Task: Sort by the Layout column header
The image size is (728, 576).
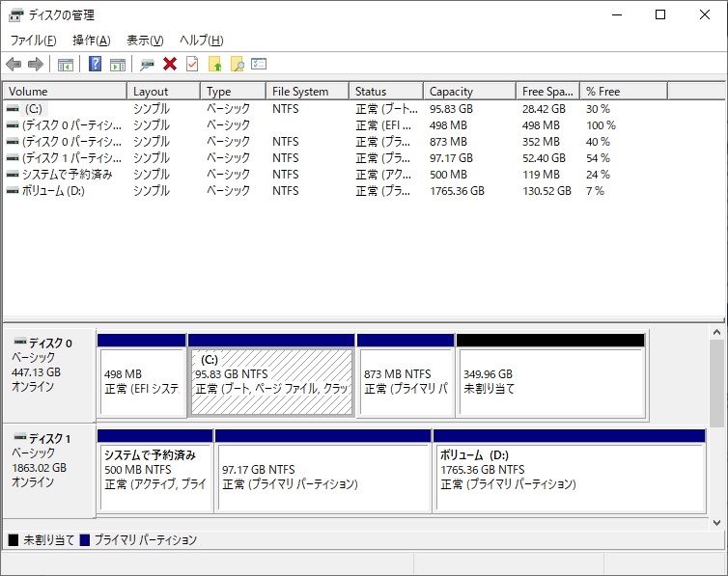Action: point(163,92)
